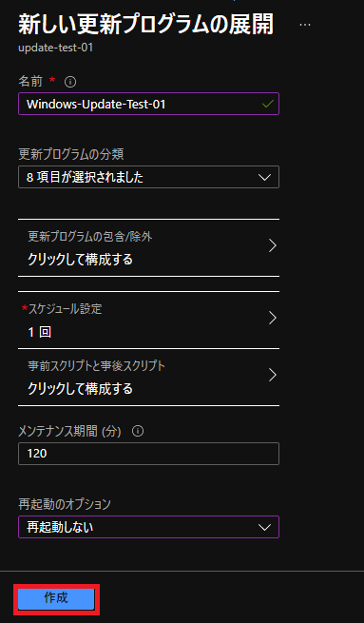Select the スケジュール設定 label
Screen dimensions: 364x623
65,309
